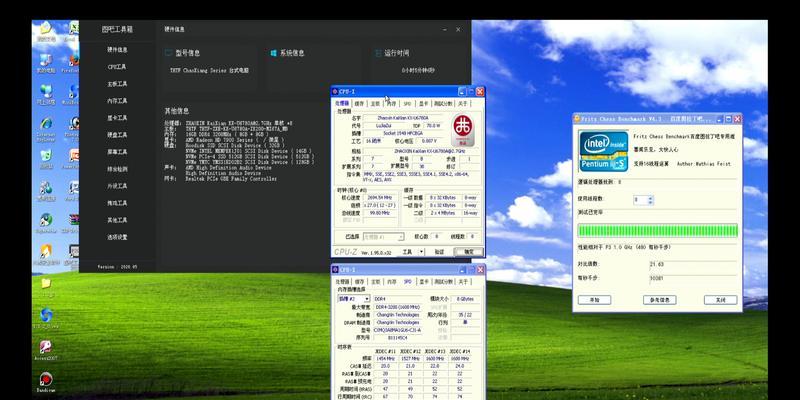Viewport: 800px width, 400px height.
Task: Switch to 测试分数 tab in CPU-Z processor window
Action: tap(443, 104)
